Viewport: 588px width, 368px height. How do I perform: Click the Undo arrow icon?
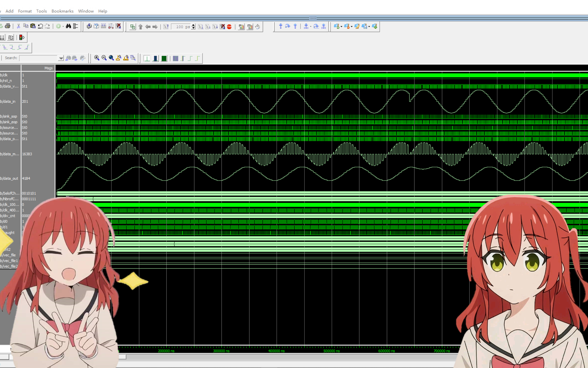point(40,26)
